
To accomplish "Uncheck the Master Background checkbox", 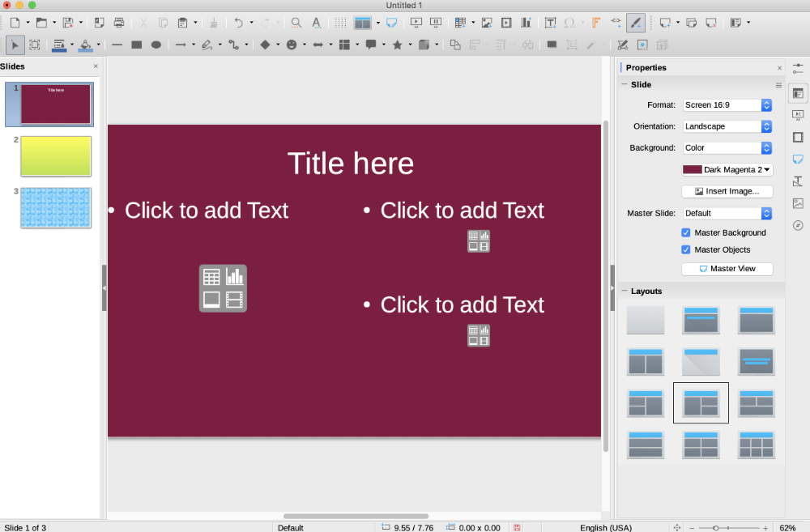I will pos(686,232).
